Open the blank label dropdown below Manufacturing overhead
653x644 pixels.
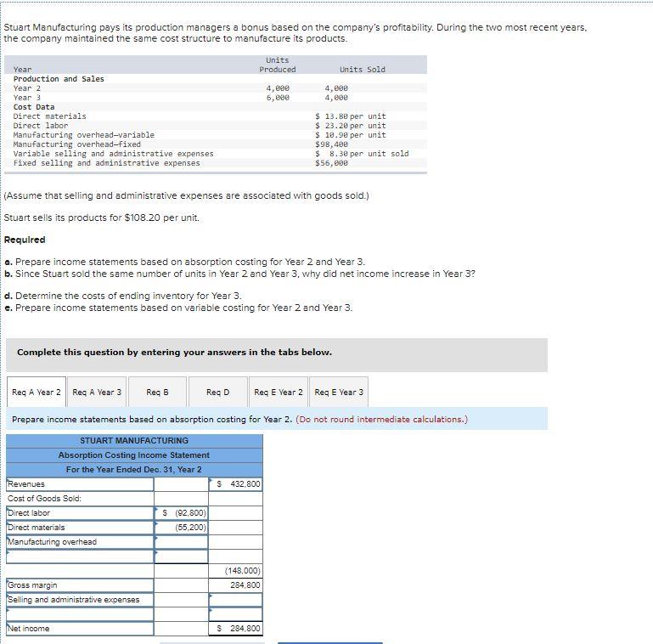[80, 556]
